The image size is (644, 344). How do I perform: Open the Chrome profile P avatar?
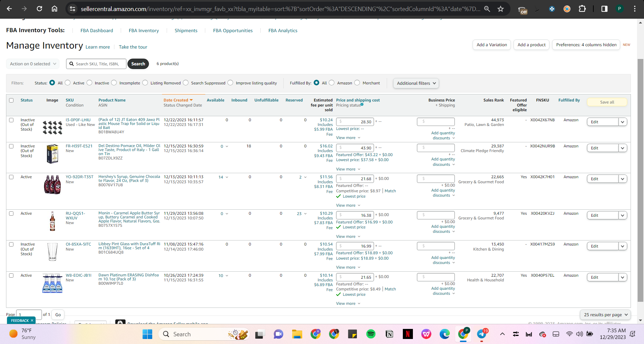coord(620,9)
